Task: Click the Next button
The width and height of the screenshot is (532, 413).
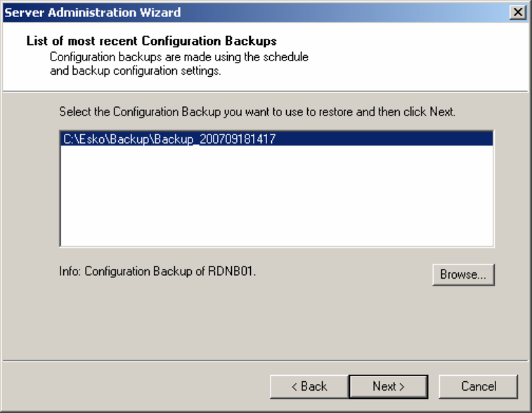Action: click(x=388, y=386)
